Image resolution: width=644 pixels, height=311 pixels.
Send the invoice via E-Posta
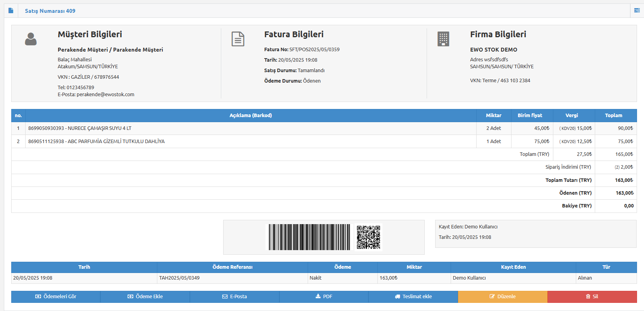tap(234, 297)
